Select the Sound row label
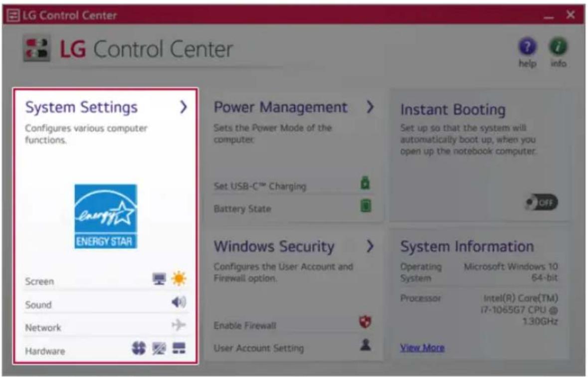The image size is (588, 377). click(38, 305)
